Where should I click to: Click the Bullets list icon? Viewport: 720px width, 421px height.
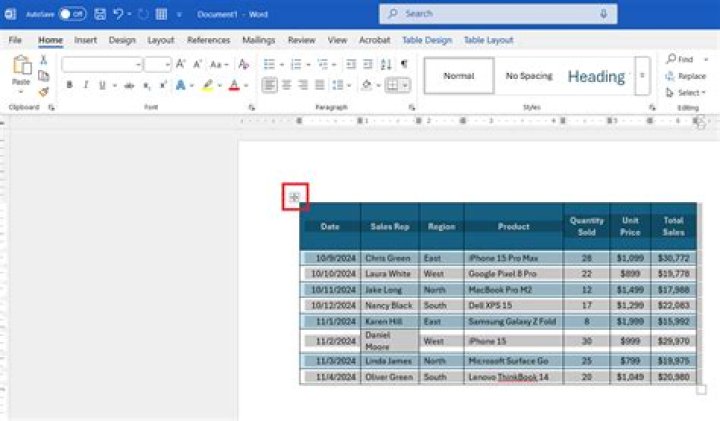pyautogui.click(x=269, y=64)
